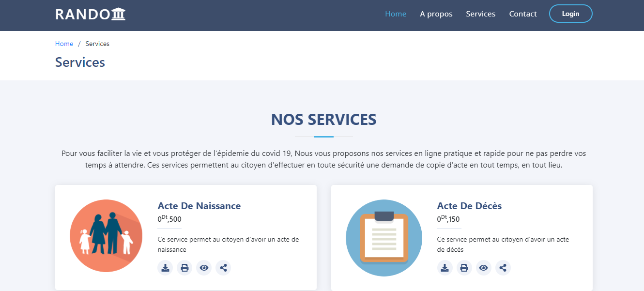Click the RANDO building logo icon

[x=119, y=13]
